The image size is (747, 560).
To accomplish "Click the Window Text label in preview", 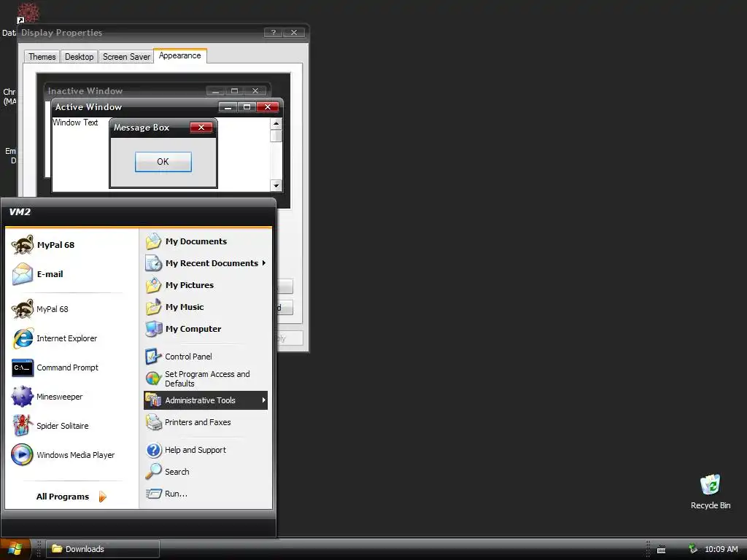I will 75,122.
